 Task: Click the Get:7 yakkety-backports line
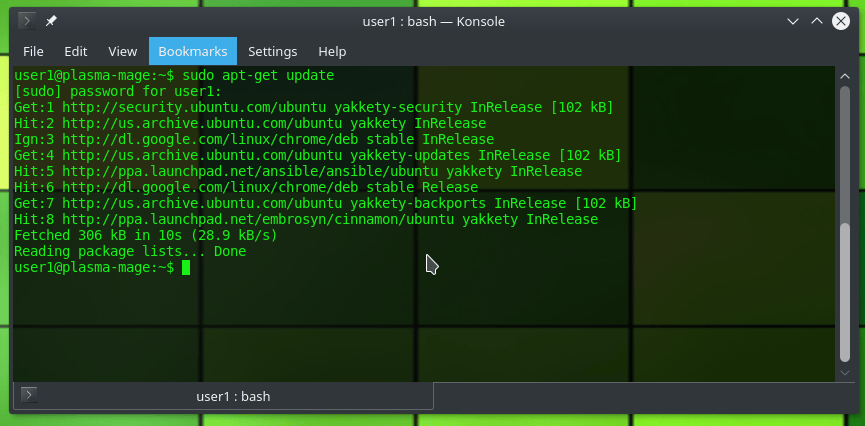tap(325, 203)
